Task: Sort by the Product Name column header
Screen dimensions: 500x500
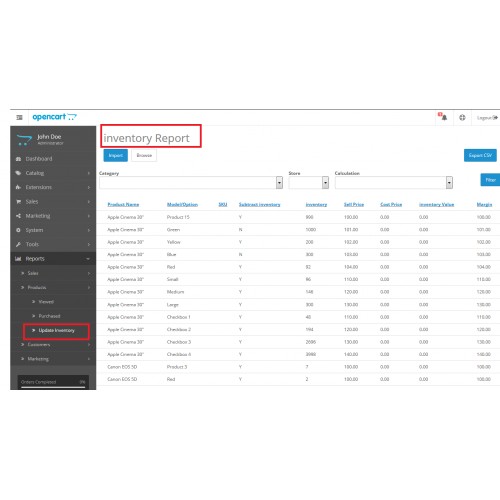Action: (x=123, y=204)
